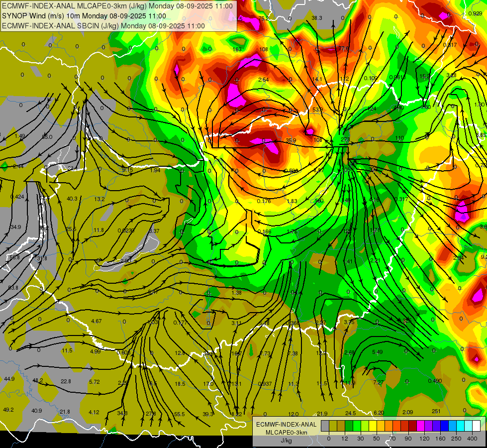Click the map value 251

tap(436, 411)
